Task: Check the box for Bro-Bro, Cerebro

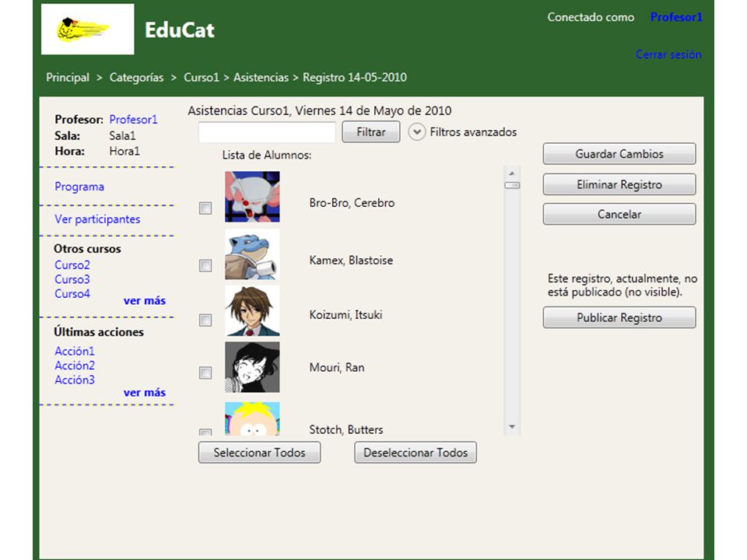Action: 205,208
